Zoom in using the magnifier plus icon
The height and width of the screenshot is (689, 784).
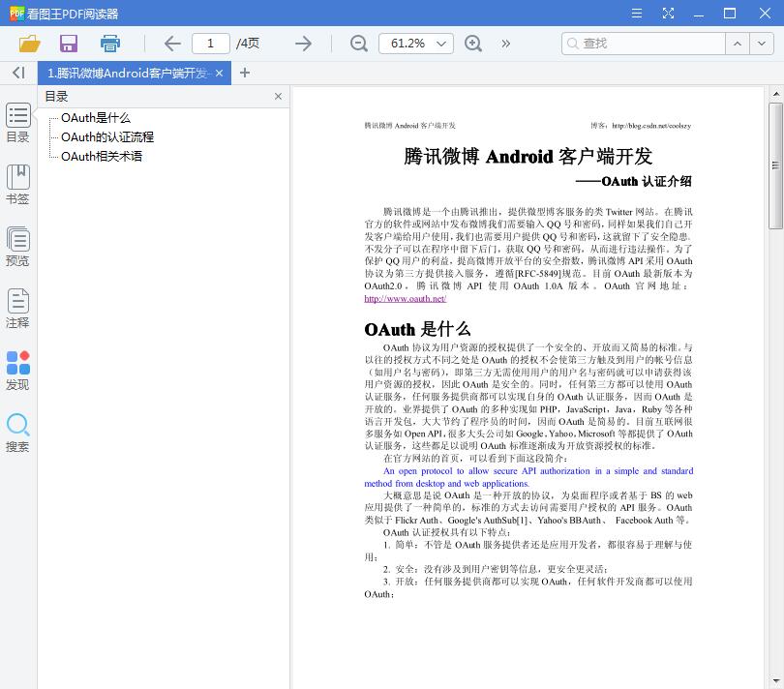[473, 44]
